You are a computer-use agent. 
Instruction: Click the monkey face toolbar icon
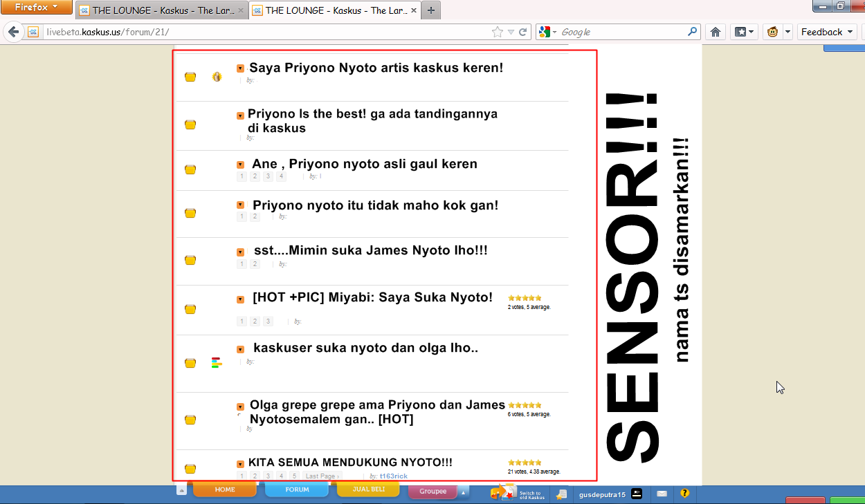coord(772,32)
